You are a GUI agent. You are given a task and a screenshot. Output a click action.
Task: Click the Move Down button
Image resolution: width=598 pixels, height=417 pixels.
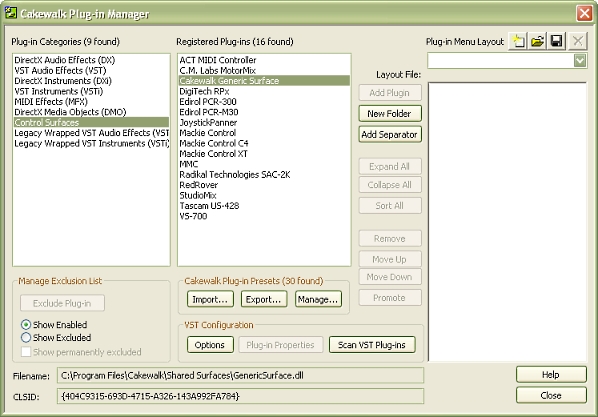coord(390,277)
